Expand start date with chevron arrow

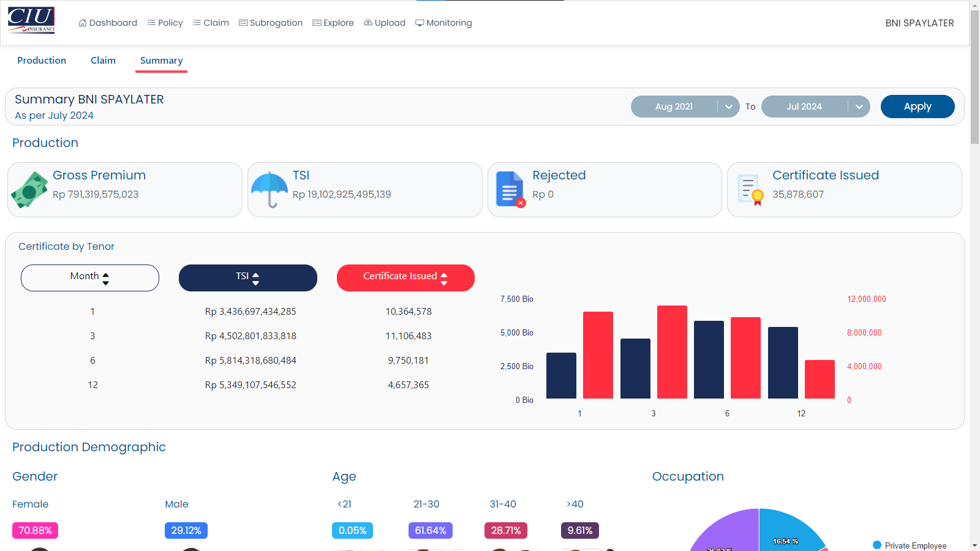[729, 107]
